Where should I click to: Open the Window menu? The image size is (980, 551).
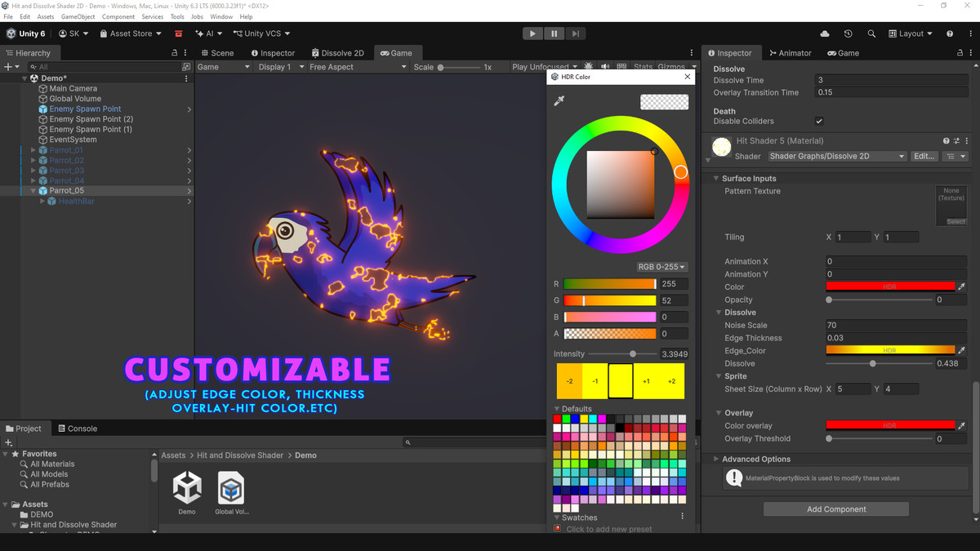pyautogui.click(x=221, y=16)
